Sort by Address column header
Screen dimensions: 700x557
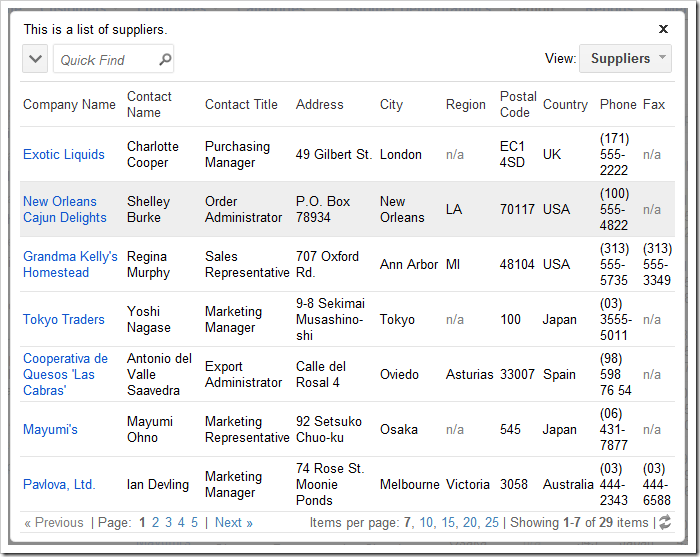tap(320, 104)
